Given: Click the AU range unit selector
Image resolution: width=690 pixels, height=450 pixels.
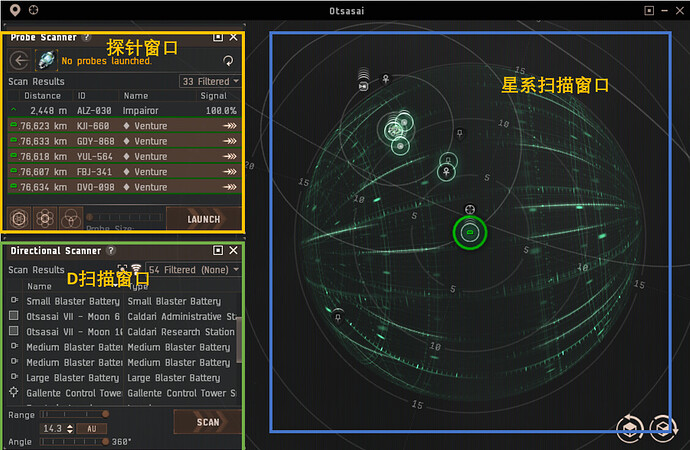Looking at the screenshot, I should [92, 428].
